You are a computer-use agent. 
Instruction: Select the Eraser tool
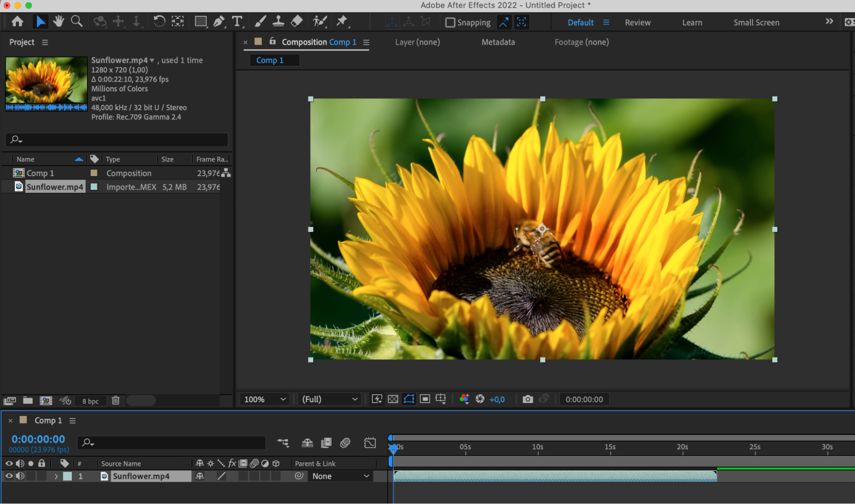point(297,21)
